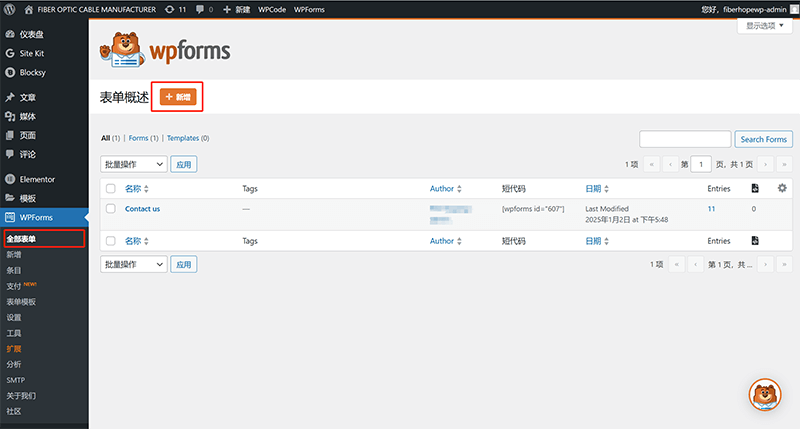Click the forms search input field
800x429 pixels.
point(685,139)
